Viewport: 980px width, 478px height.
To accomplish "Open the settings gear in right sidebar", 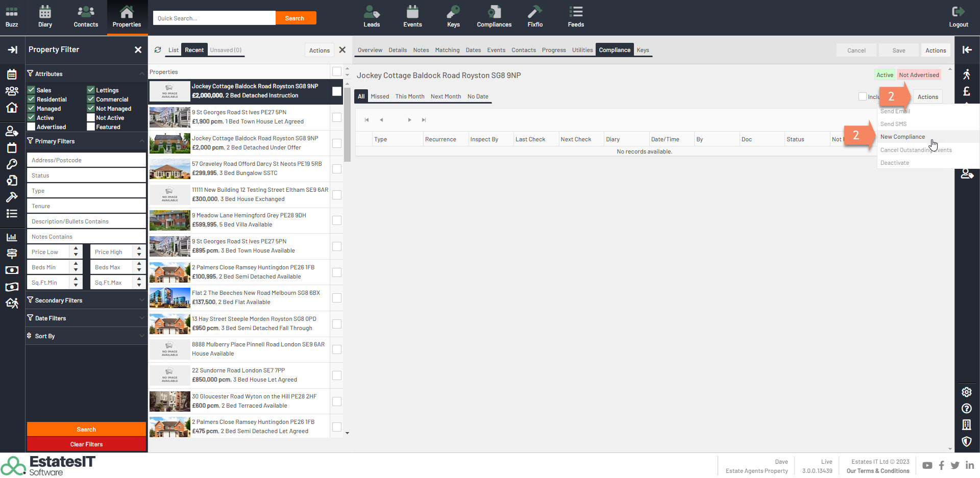I will pos(966,392).
